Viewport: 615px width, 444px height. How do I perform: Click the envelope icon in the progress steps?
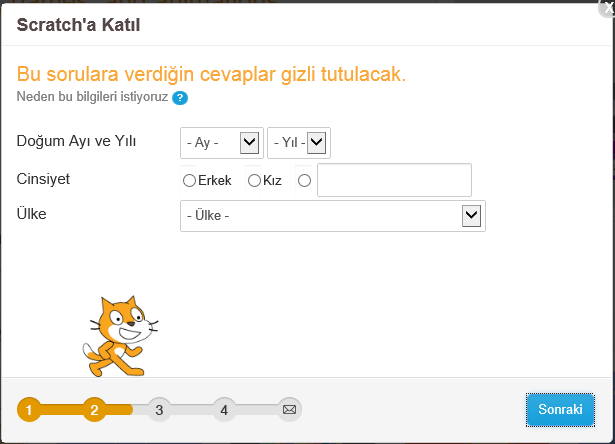289,409
